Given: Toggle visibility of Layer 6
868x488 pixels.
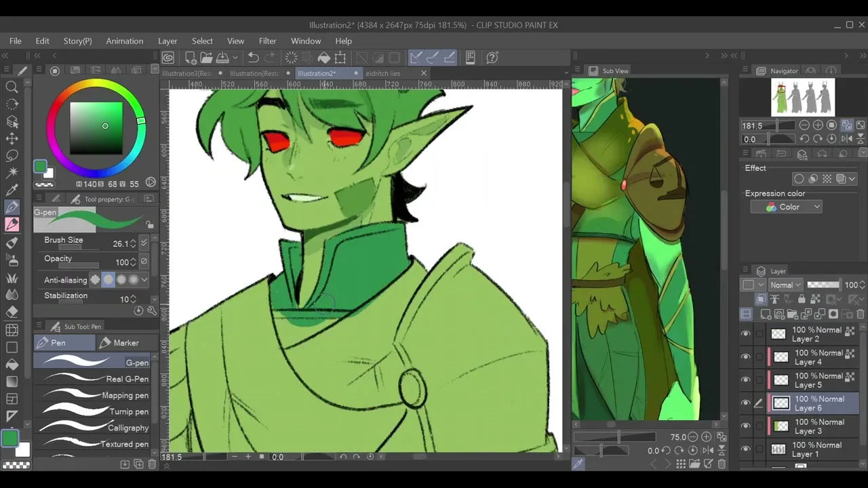Looking at the screenshot, I should coord(746,403).
